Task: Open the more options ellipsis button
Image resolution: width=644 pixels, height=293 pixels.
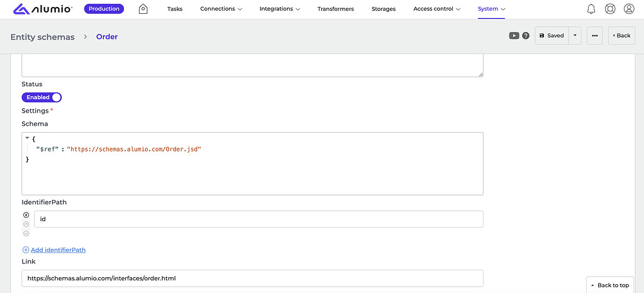Action: point(595,36)
